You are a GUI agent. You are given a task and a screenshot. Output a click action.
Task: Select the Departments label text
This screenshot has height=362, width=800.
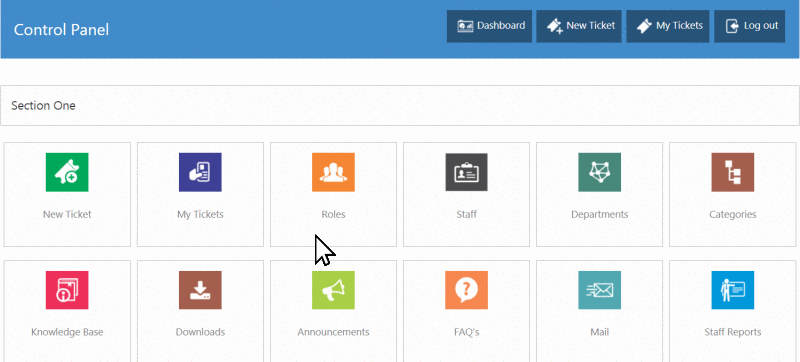pyautogui.click(x=599, y=214)
